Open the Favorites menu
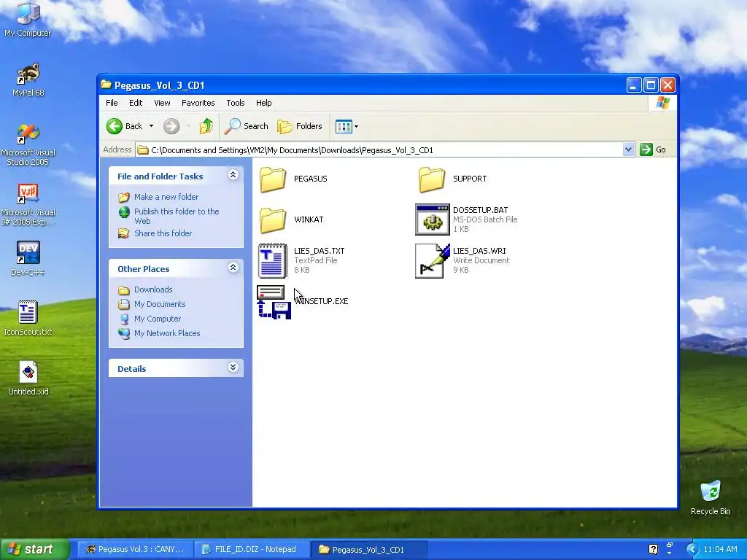 pos(198,103)
